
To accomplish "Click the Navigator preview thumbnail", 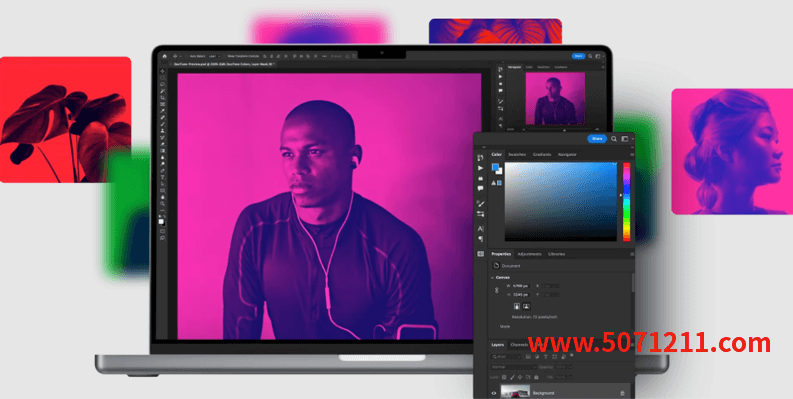I will click(555, 98).
